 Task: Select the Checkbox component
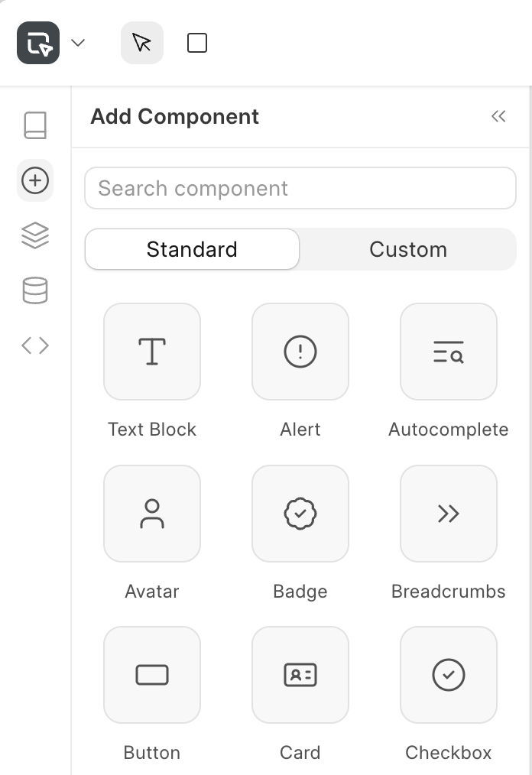(448, 675)
